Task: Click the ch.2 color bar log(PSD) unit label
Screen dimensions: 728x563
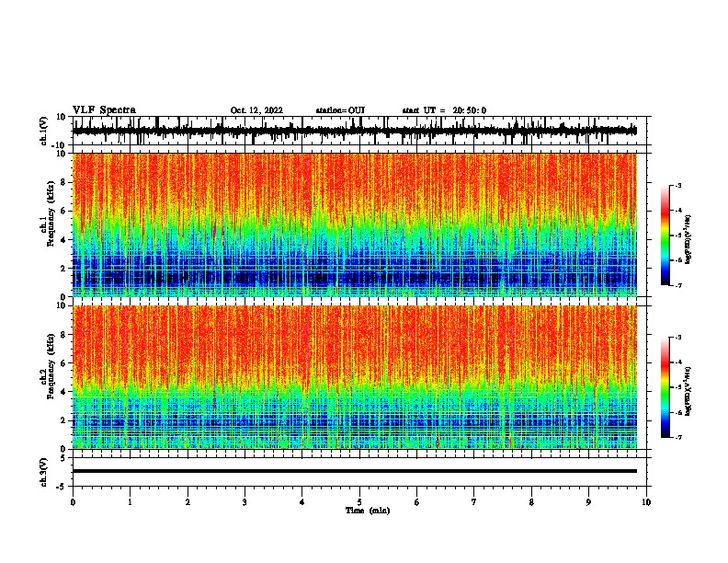Action: click(688, 391)
